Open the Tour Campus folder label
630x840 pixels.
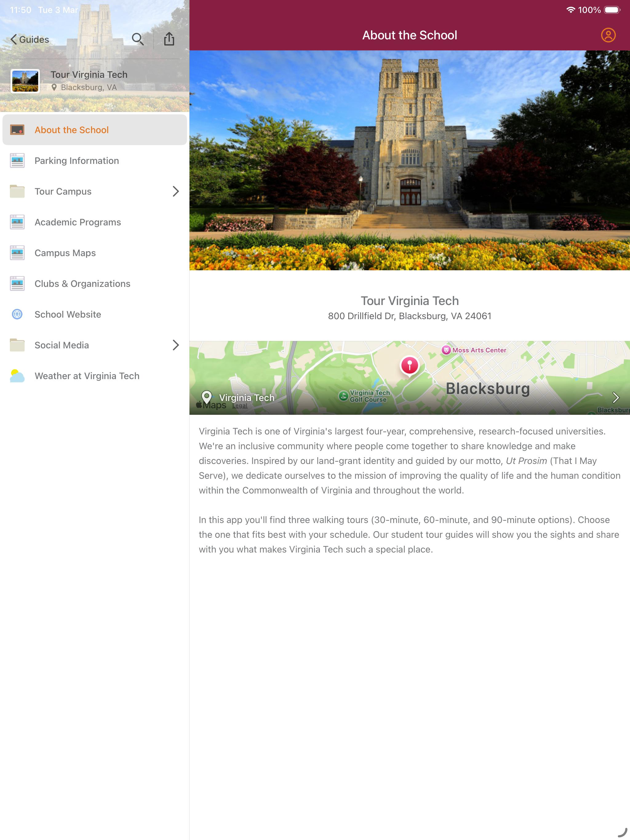pyautogui.click(x=63, y=191)
